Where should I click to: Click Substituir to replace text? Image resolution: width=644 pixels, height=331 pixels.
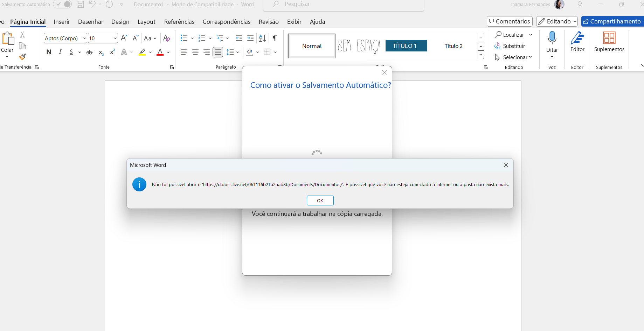coord(510,46)
